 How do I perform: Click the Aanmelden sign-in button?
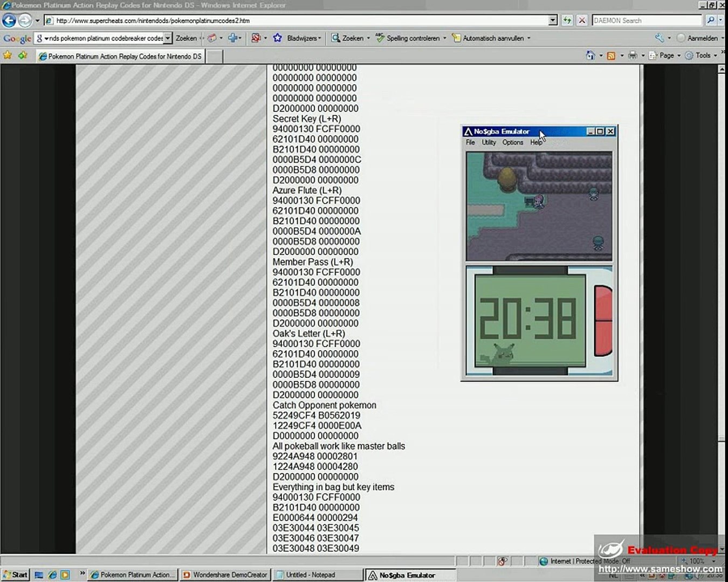pyautogui.click(x=697, y=38)
